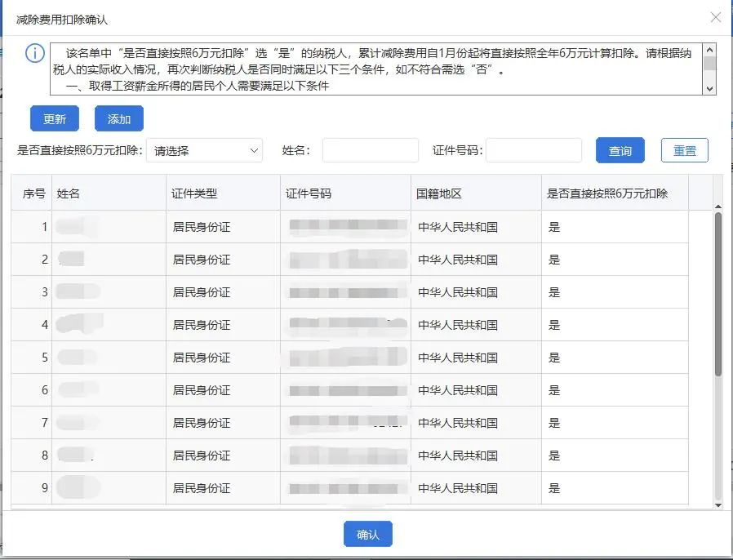
Task: Click the 查询 search button
Action: coord(620,150)
